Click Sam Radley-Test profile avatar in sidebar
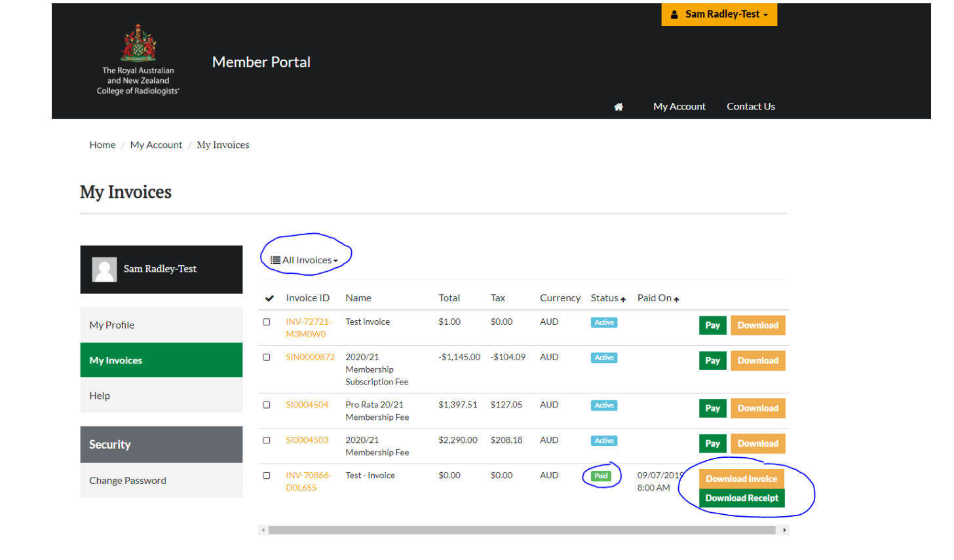The height and width of the screenshot is (560, 954). click(x=104, y=269)
